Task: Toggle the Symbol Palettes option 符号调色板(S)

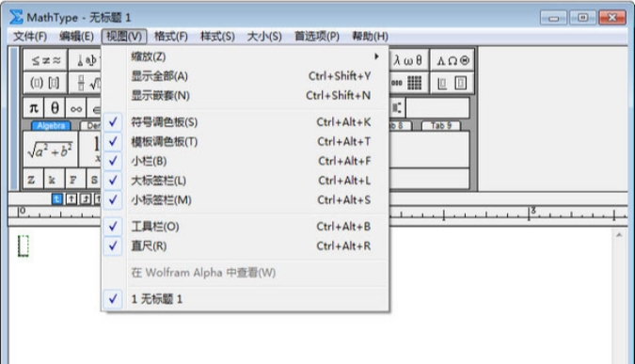Action: pyautogui.click(x=246, y=122)
